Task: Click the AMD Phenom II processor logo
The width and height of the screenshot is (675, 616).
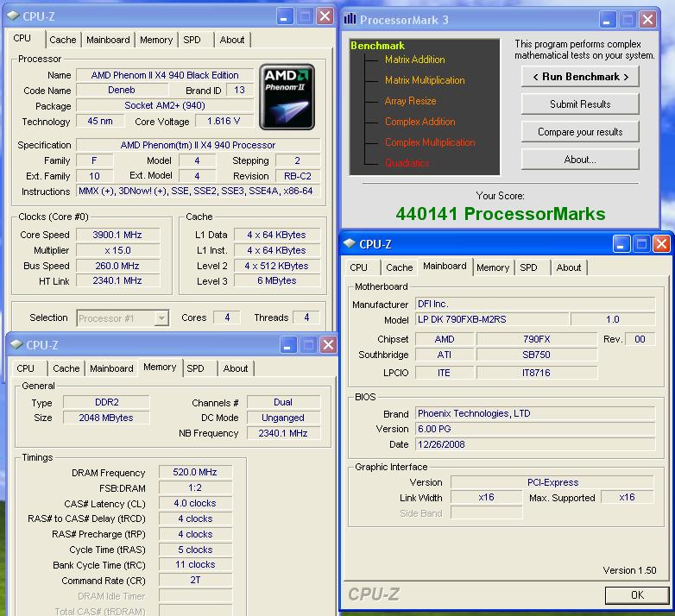Action: point(287,97)
